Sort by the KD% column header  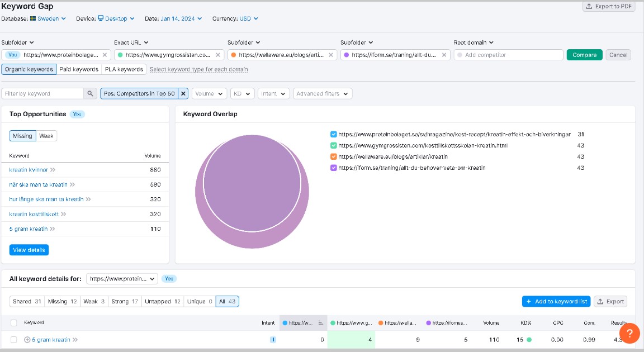coord(525,323)
